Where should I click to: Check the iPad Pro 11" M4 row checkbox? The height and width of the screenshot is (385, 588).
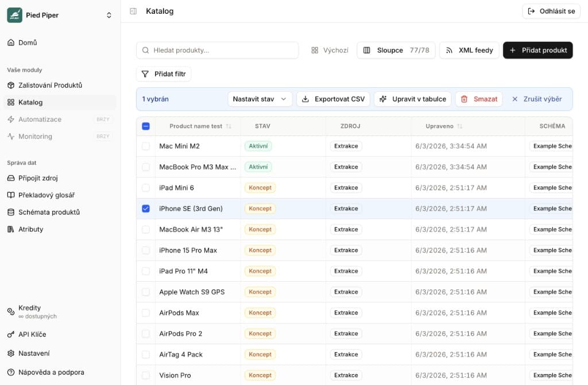coord(146,271)
